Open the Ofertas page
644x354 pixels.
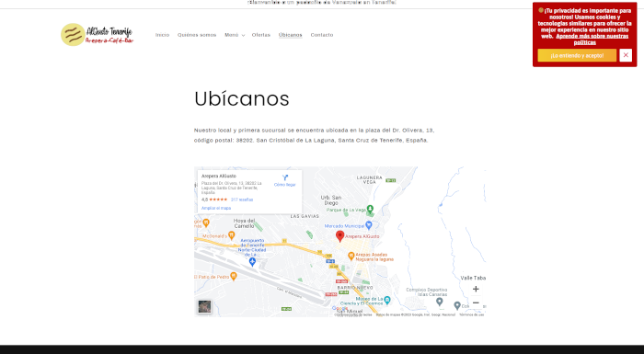point(261,35)
